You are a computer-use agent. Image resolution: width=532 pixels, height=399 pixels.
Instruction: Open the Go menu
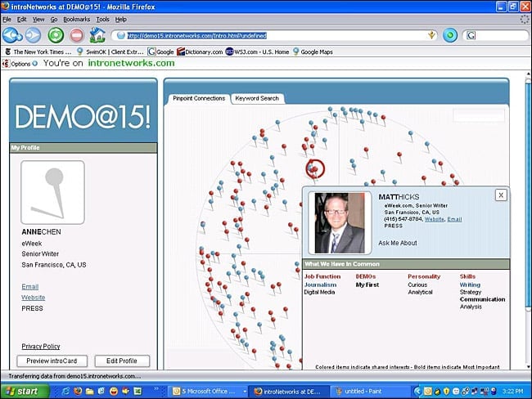click(54, 20)
